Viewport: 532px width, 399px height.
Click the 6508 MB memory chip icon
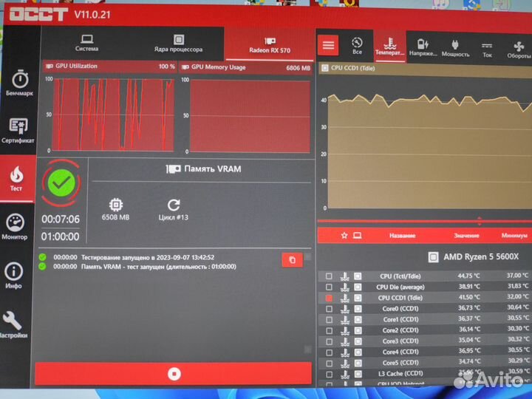(x=116, y=205)
